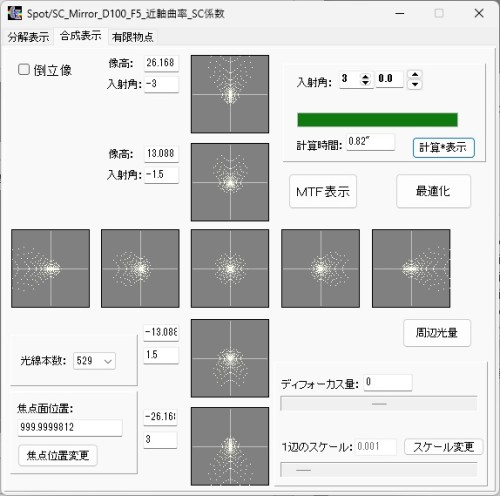Click the 1辺のスケール field showing 0.001
Viewport: 500px width, 496px height.
376,447
